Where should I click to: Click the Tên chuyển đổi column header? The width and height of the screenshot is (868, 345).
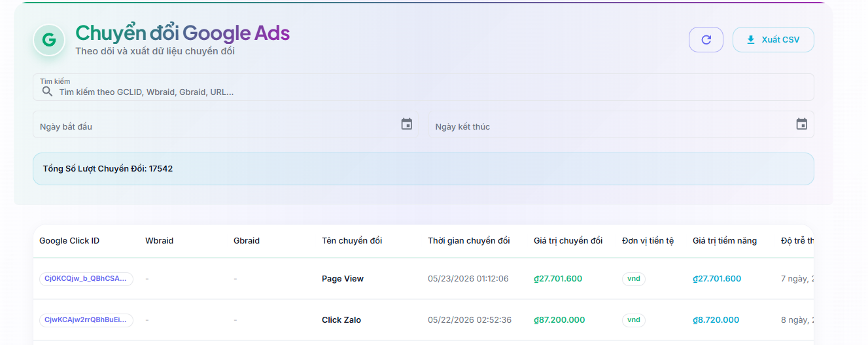pos(352,241)
